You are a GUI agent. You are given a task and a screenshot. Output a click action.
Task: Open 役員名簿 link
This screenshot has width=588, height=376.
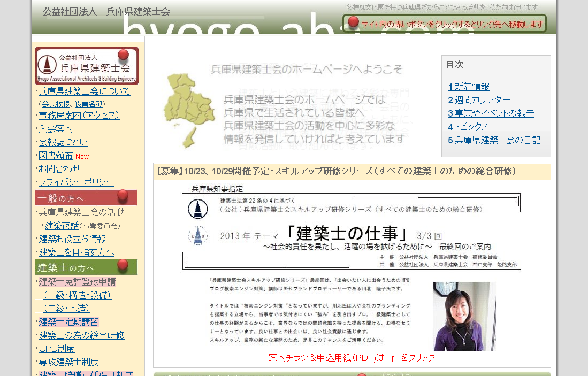click(88, 104)
